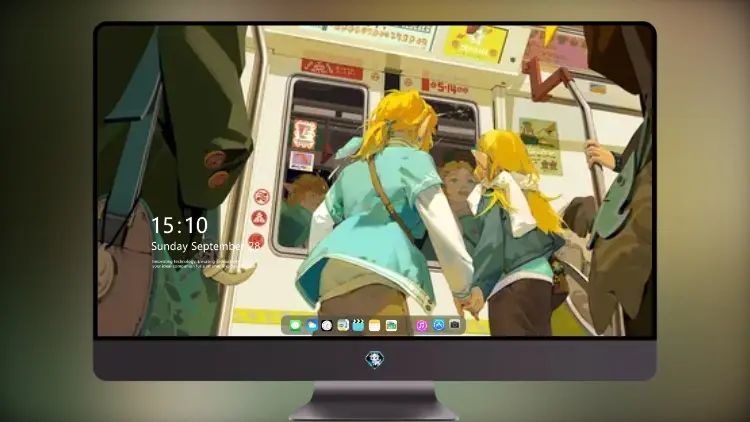The height and width of the screenshot is (422, 750).
Task: Open the photo gallery dock icon
Action: pos(391,325)
